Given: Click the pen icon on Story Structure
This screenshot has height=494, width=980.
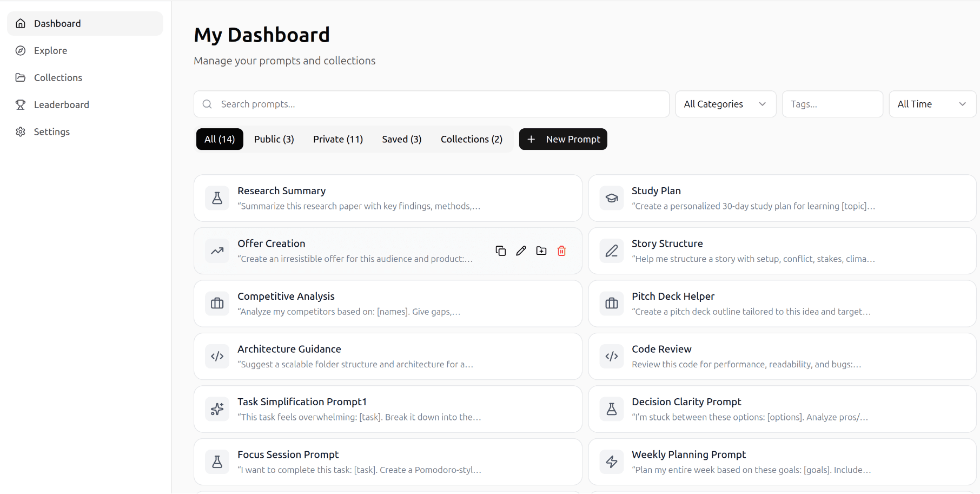Looking at the screenshot, I should pyautogui.click(x=612, y=251).
